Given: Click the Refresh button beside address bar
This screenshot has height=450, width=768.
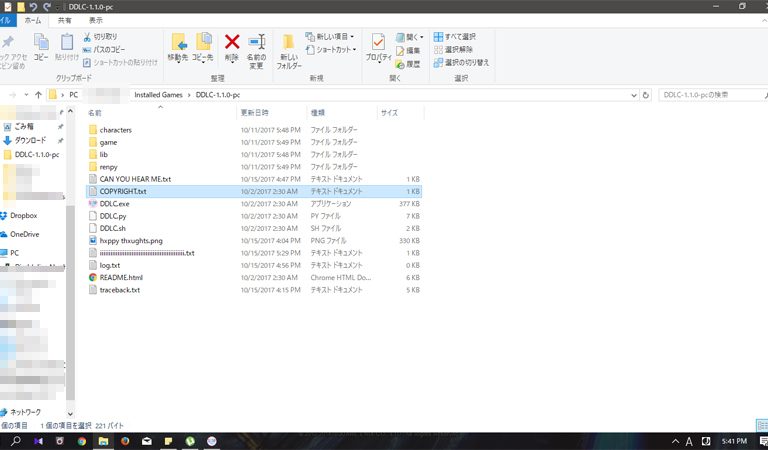Looking at the screenshot, I should [x=646, y=95].
